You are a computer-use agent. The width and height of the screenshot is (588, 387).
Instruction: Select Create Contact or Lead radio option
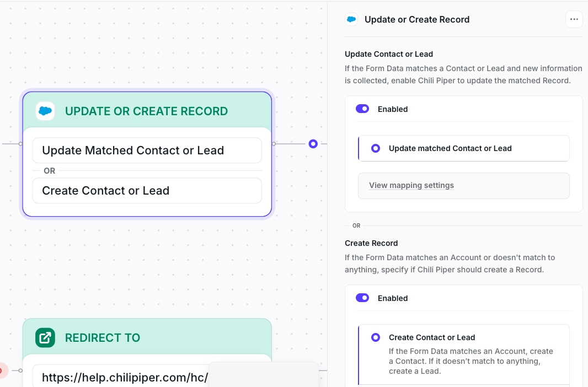click(376, 337)
